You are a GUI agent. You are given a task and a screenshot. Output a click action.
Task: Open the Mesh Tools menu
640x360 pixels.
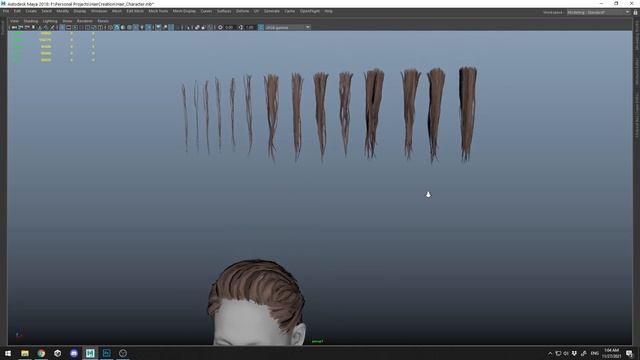(x=158, y=11)
